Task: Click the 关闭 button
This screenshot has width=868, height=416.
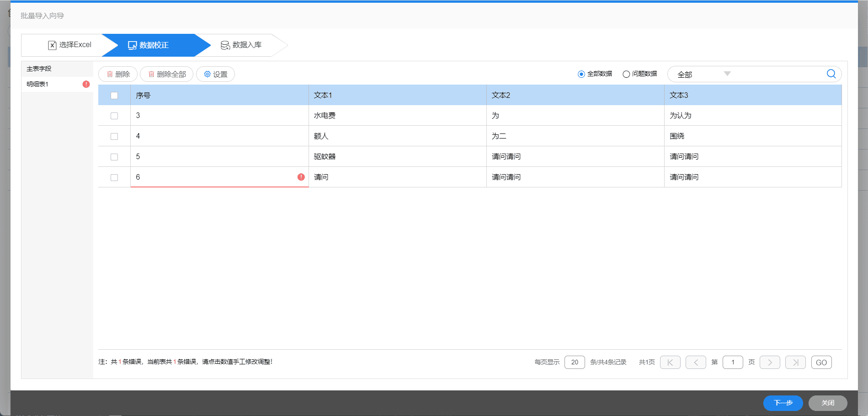Action: 828,403
